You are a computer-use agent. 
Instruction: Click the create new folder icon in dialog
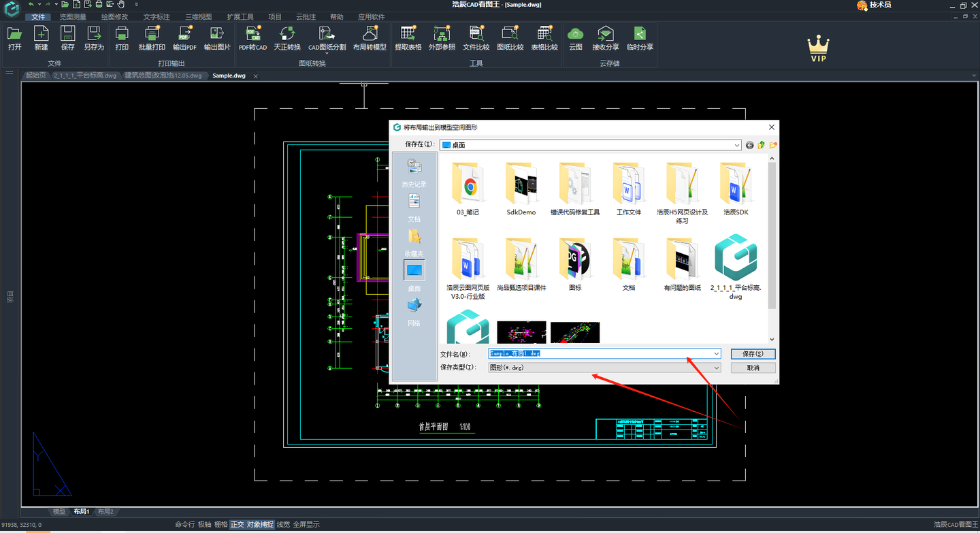tap(773, 145)
